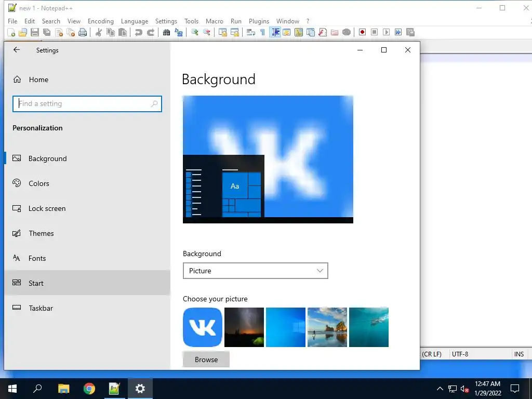The height and width of the screenshot is (399, 532).
Task: Click the Close document toolbar icon in Notepad++
Action: pyautogui.click(x=59, y=32)
